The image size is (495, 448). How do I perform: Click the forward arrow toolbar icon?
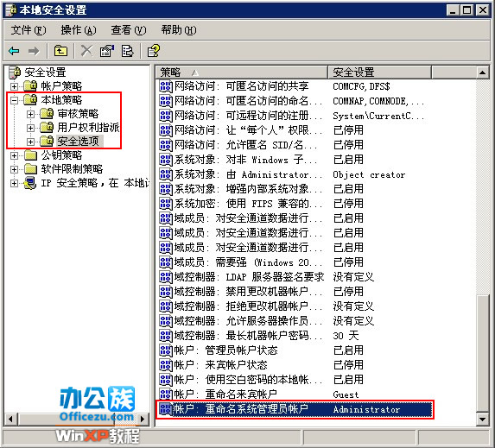pos(34,51)
